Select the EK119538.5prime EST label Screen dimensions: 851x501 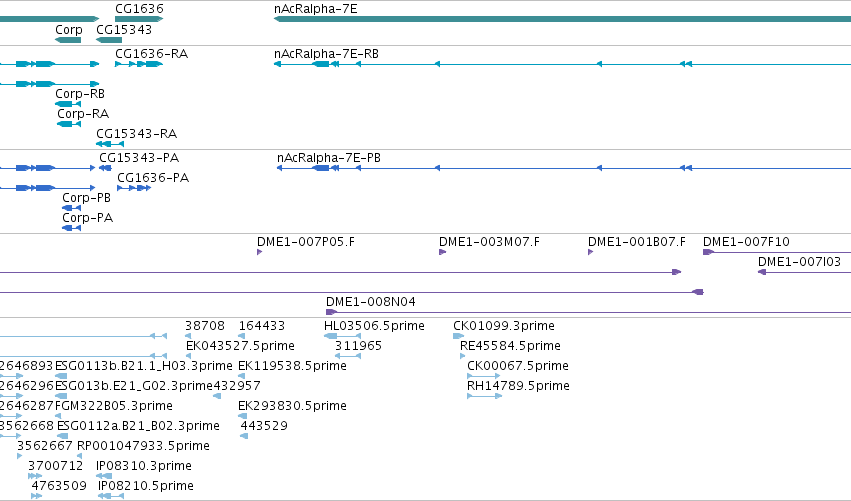(x=292, y=366)
